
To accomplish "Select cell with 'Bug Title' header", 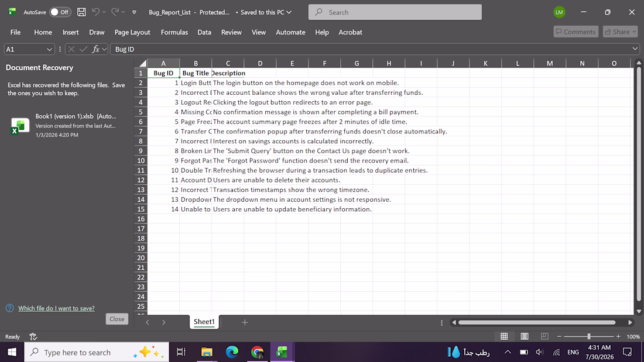I will 196,73.
